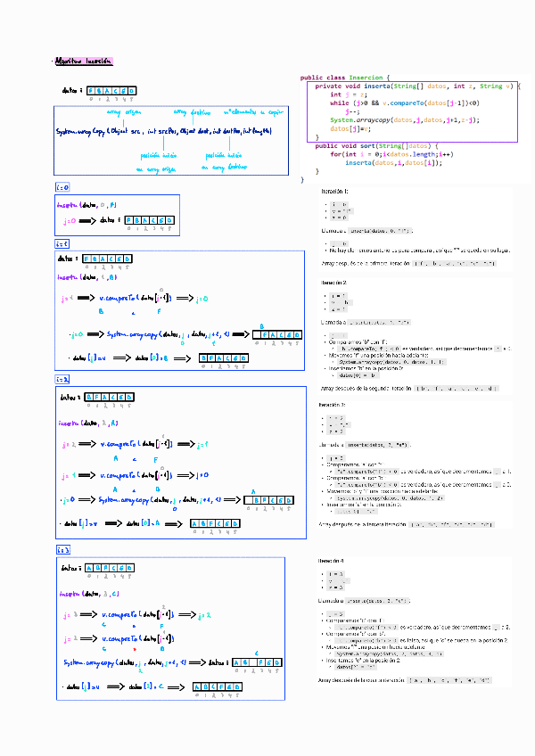Select handwritten 'inserta(datos, 0, F)' call
The height and width of the screenshot is (756, 535).
point(86,205)
